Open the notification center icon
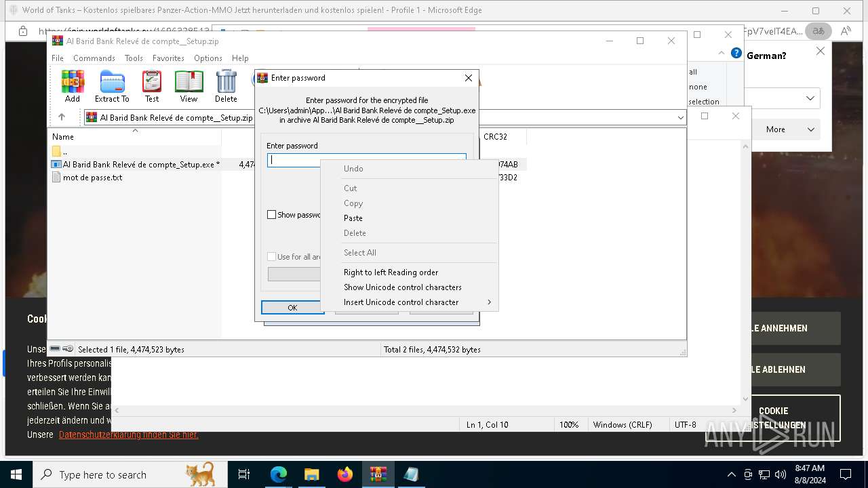Image resolution: width=868 pixels, height=488 pixels. click(846, 474)
